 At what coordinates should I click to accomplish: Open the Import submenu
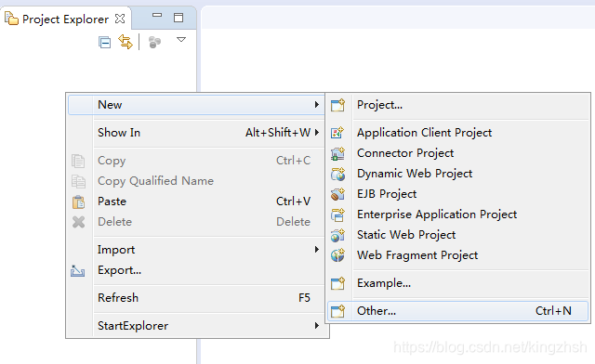click(x=196, y=250)
